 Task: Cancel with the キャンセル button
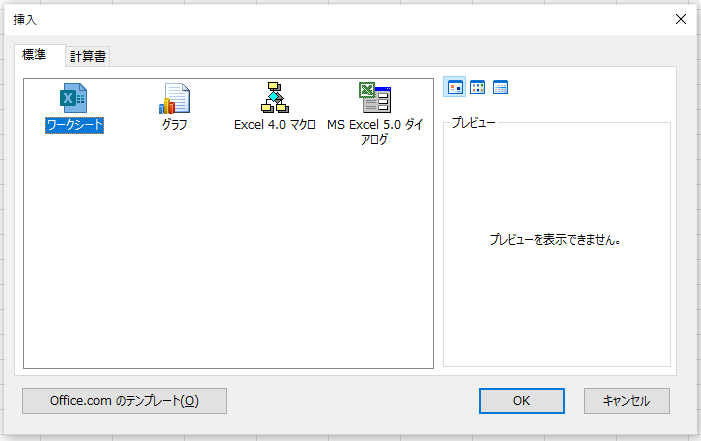point(627,401)
